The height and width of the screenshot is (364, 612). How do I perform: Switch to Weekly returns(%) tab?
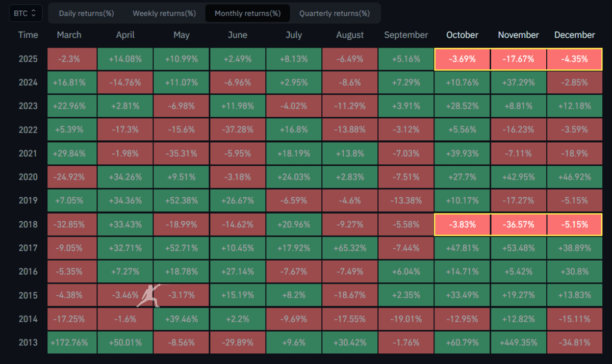click(164, 13)
